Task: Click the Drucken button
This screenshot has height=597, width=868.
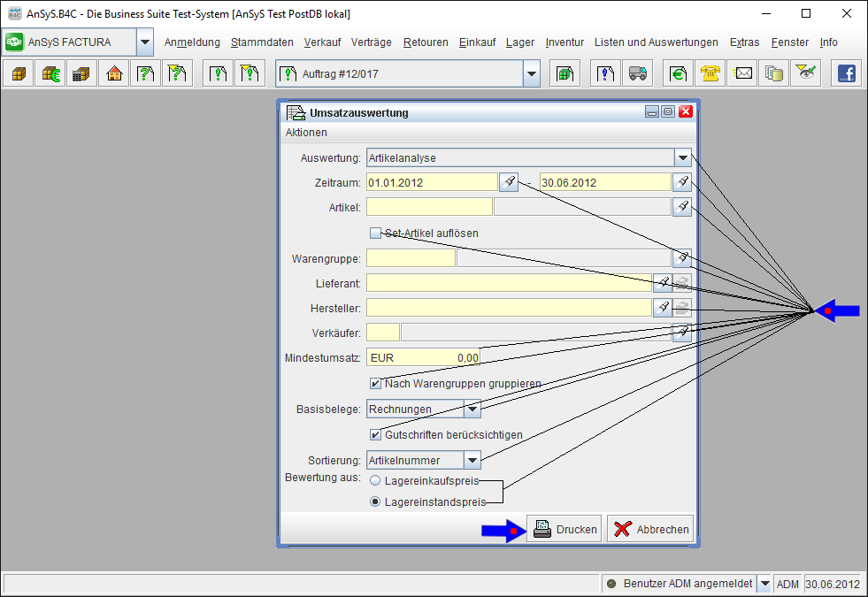Action: tap(565, 529)
